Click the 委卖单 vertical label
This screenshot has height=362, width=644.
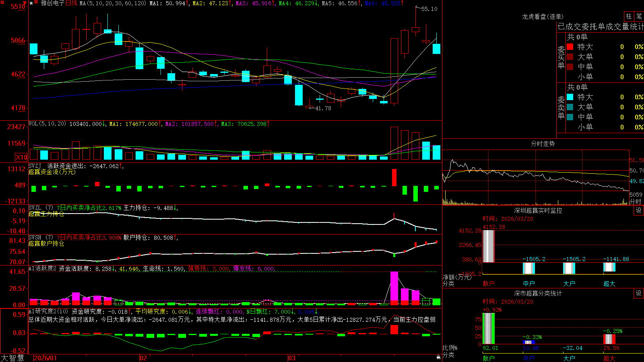561,107
